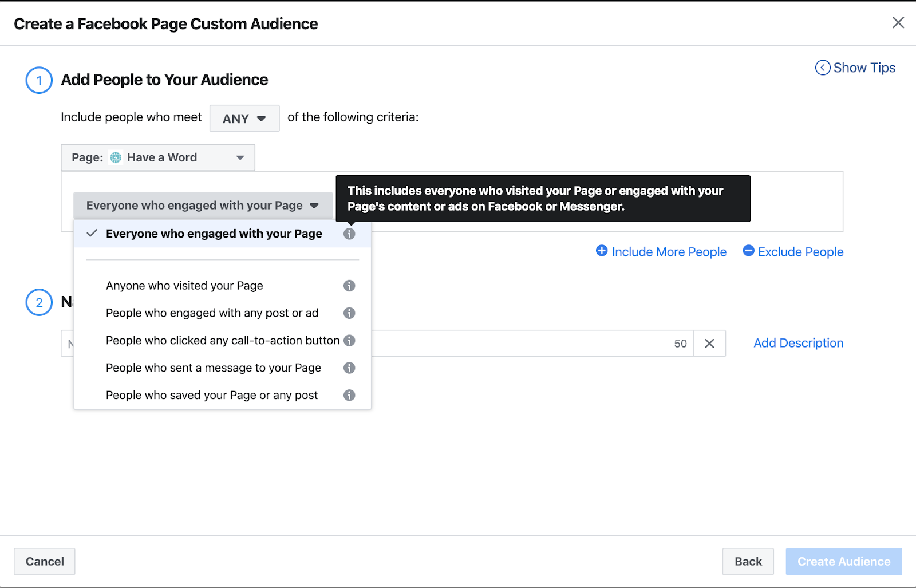Click the clear X beside the name field
The image size is (916, 588).
click(709, 344)
